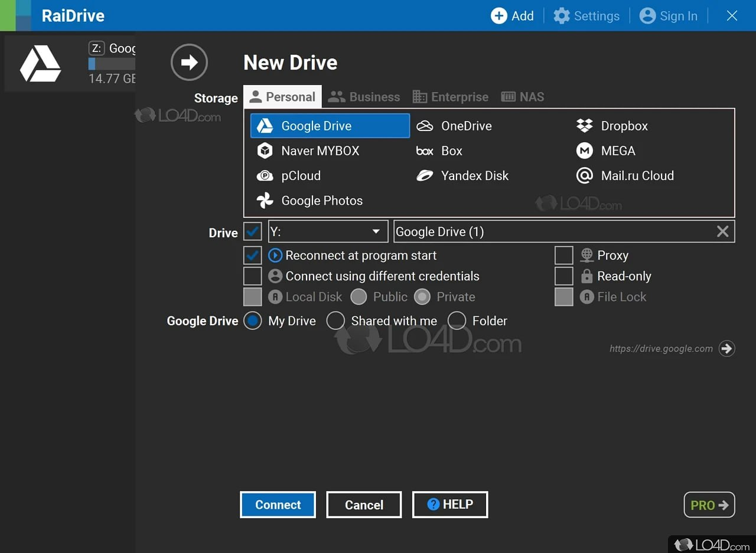Viewport: 756px width, 553px height.
Task: Tick the Proxy checkbox
Action: coord(564,256)
